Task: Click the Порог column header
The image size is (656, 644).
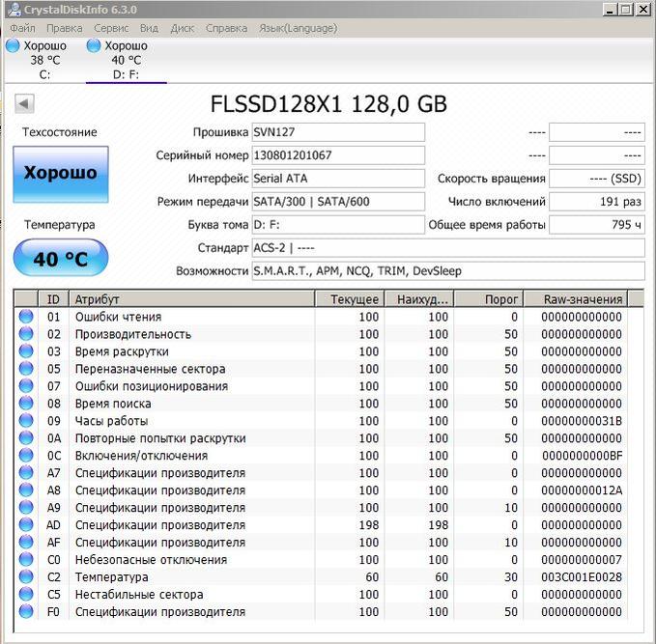Action: click(x=489, y=299)
